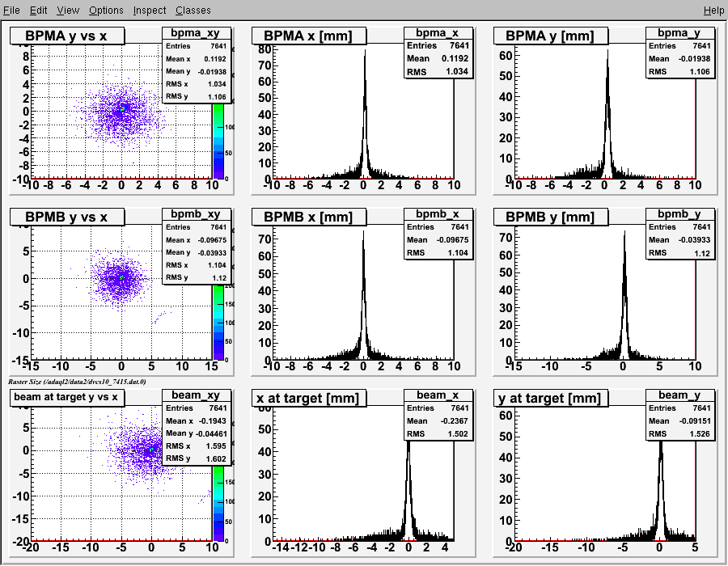Viewport: 728px width, 566px height.
Task: Click the BPMB y vs x scatter cluster
Action: coord(121,277)
